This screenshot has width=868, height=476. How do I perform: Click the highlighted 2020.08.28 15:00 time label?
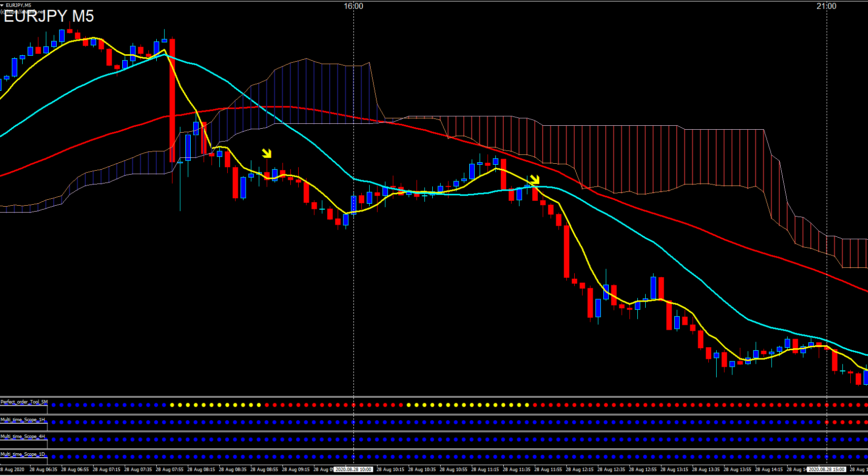[827, 470]
